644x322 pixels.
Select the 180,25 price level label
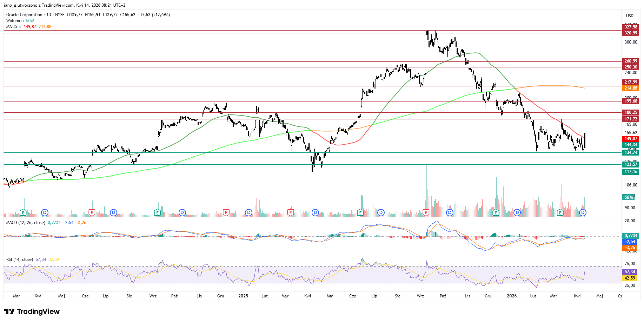(x=631, y=112)
